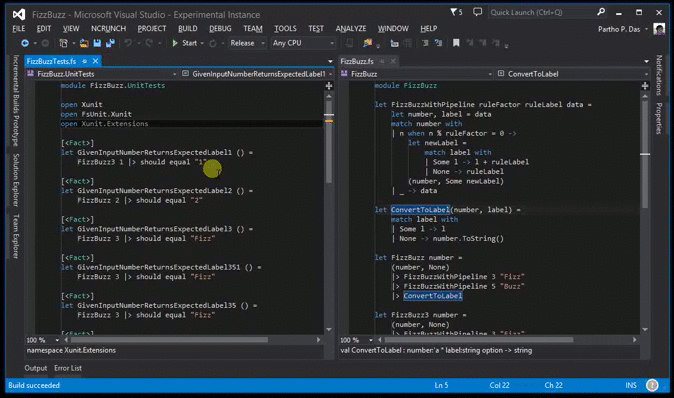Open the Properties side tab

(x=659, y=118)
